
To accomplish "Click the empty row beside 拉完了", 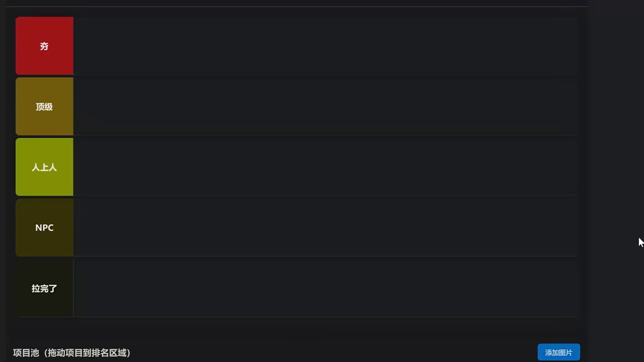I will click(x=325, y=287).
